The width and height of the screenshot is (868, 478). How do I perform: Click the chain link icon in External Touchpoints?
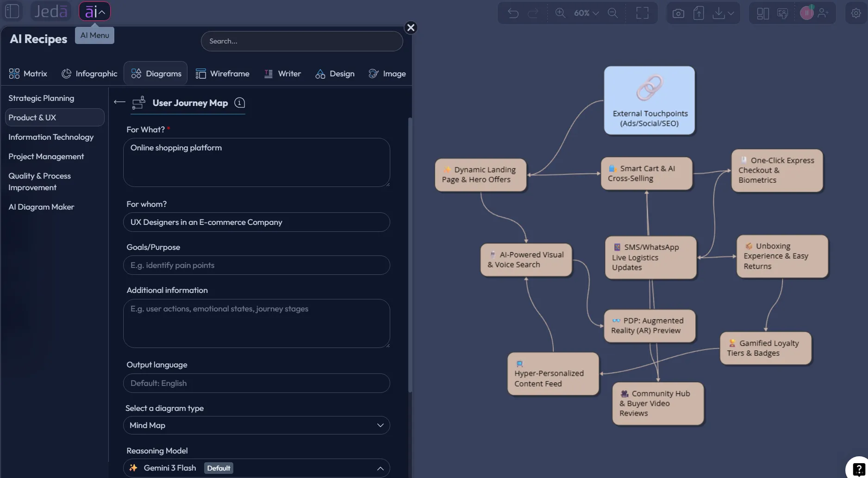point(649,87)
